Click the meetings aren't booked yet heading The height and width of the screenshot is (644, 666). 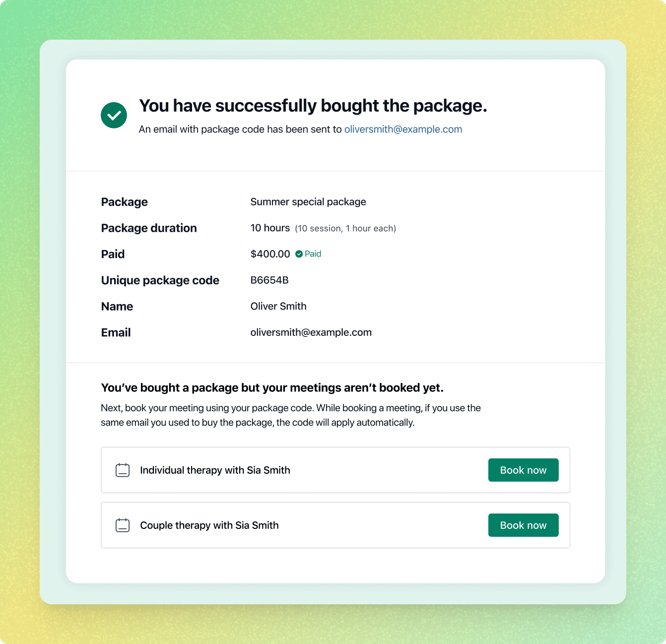tap(272, 388)
